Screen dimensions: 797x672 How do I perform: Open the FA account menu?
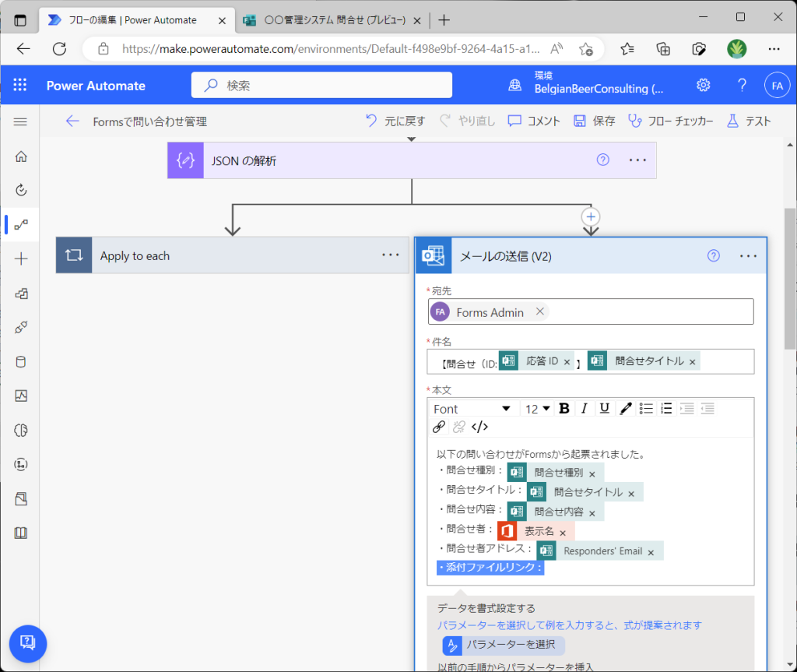[778, 86]
